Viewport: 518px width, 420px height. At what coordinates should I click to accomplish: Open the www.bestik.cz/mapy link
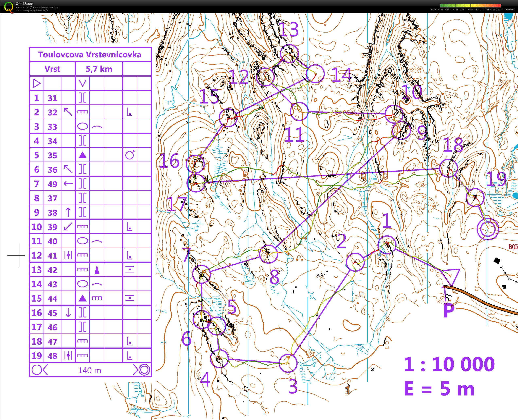pyautogui.click(x=47, y=7)
